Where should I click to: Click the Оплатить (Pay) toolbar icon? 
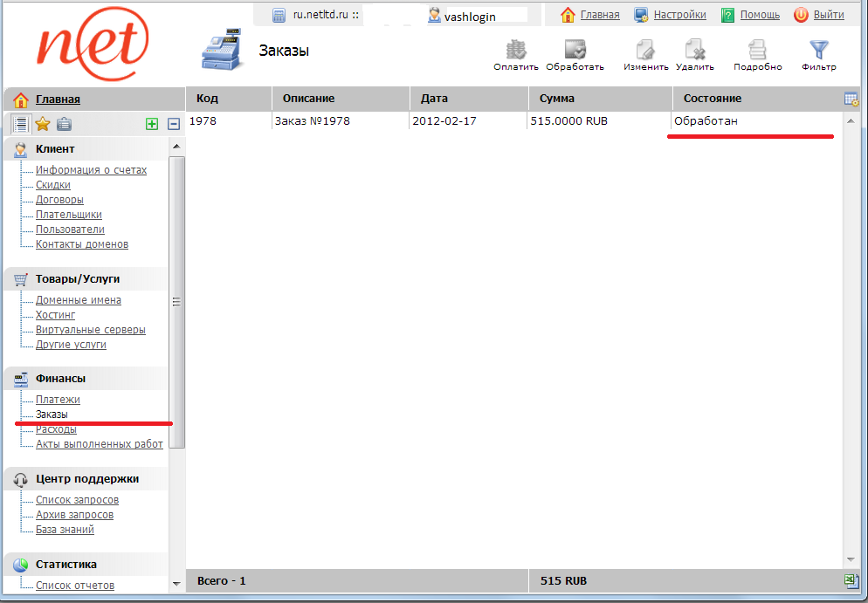coord(515,51)
